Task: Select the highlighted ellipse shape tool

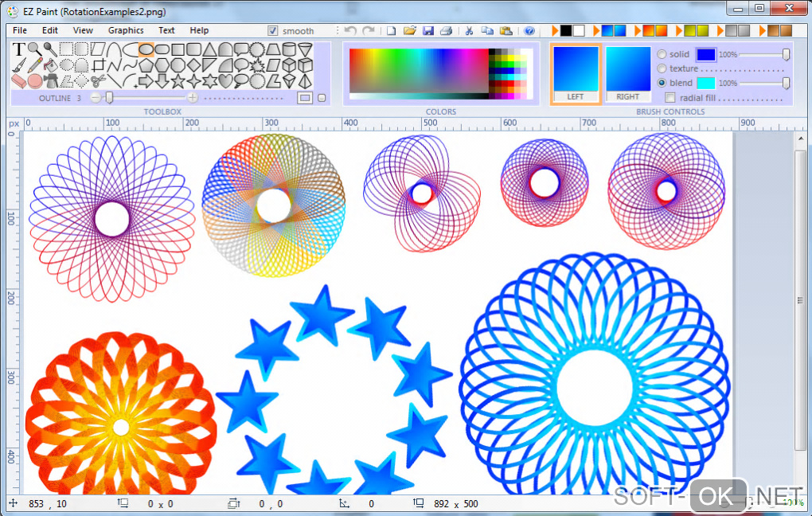Action: pyautogui.click(x=146, y=49)
